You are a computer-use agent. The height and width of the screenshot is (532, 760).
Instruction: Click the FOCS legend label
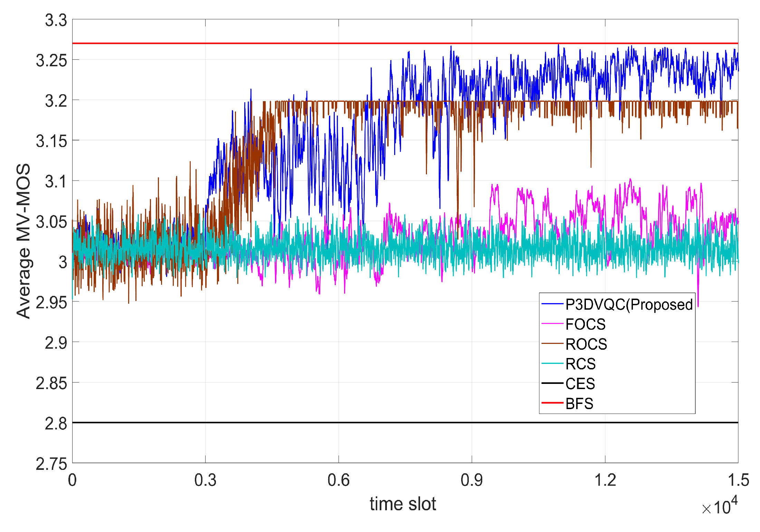tap(585, 324)
